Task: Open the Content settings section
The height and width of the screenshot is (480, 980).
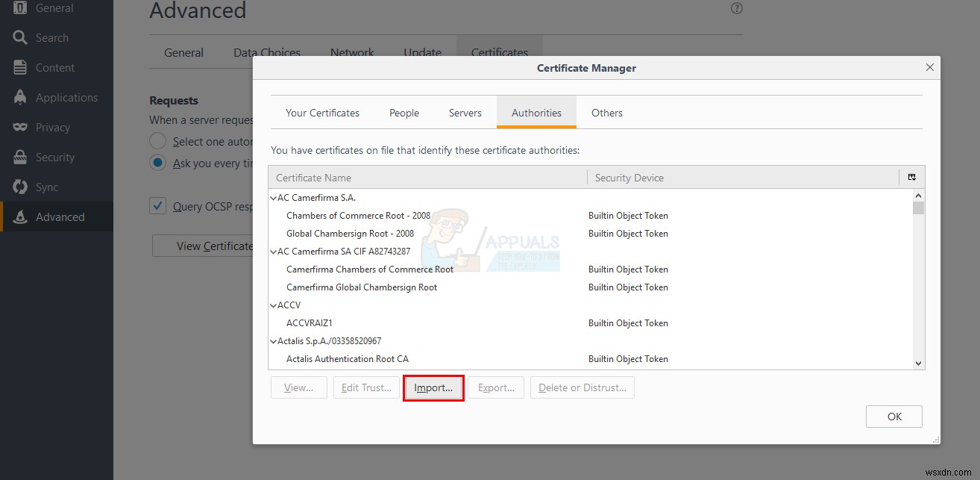Action: pyautogui.click(x=52, y=67)
